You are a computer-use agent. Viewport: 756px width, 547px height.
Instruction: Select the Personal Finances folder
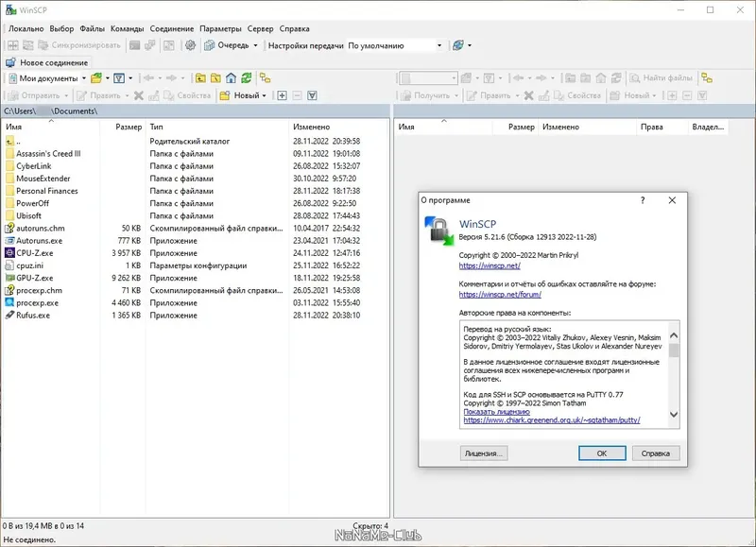coord(195,192)
